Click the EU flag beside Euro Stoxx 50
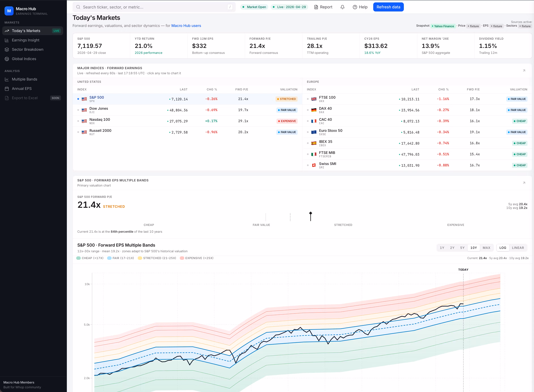 tap(314, 132)
